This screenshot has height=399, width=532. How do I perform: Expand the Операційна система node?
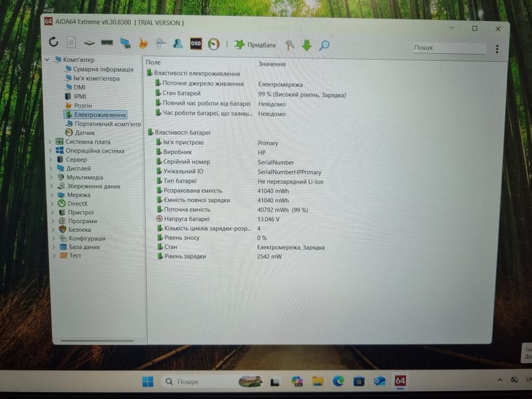51,150
